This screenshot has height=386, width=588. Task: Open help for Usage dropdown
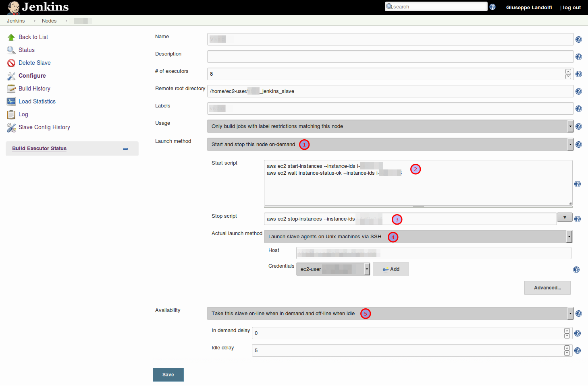(579, 126)
